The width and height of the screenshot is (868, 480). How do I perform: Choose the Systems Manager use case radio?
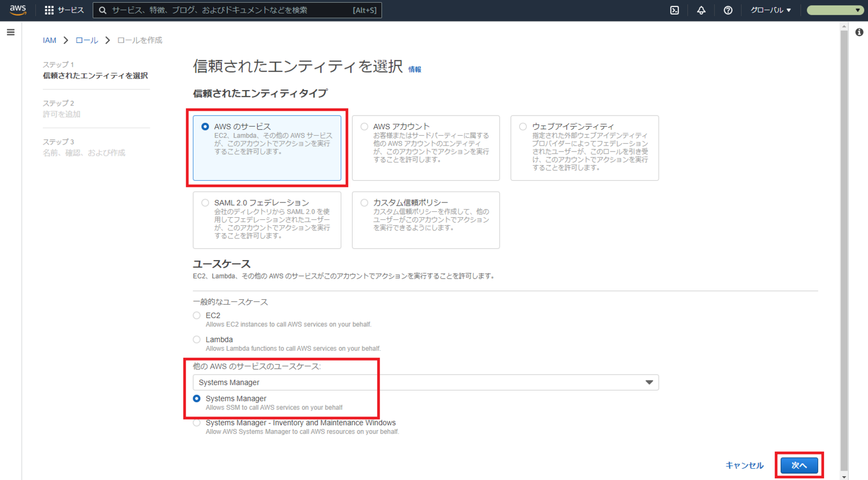(197, 399)
